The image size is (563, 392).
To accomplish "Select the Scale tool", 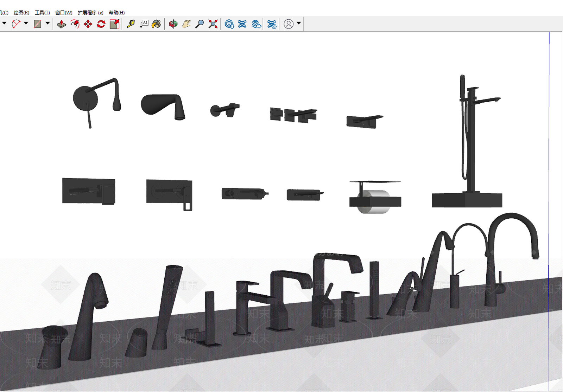I will 115,24.
